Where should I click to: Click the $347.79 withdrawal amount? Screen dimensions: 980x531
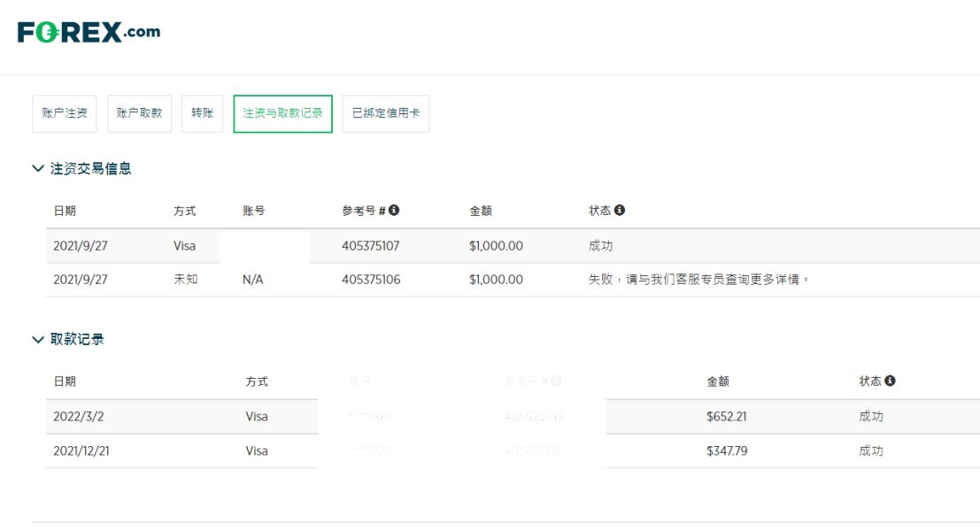click(x=727, y=451)
